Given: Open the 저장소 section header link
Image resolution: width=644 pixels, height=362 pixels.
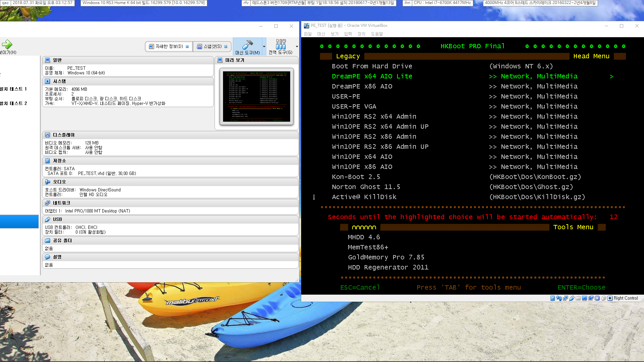Looking at the screenshot, I should (59, 161).
